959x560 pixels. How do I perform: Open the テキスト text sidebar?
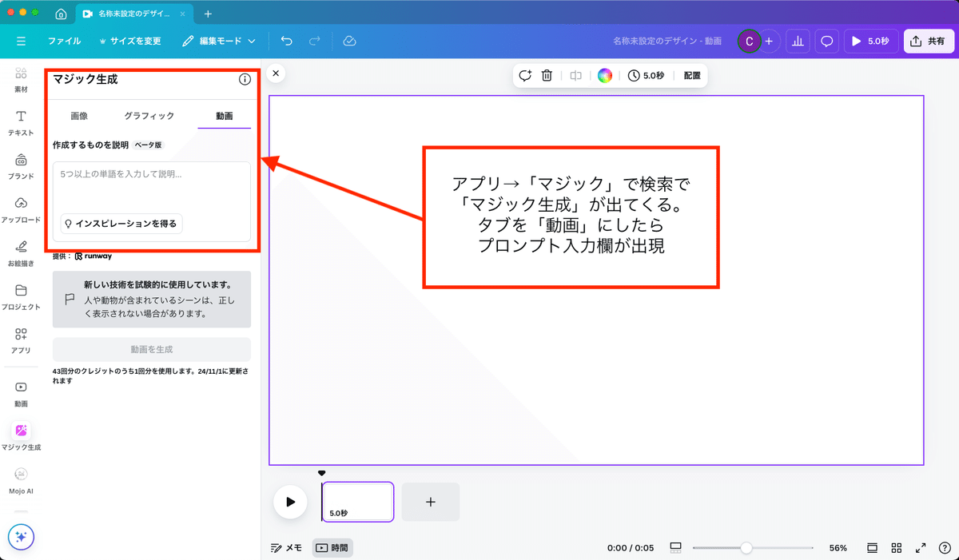22,123
